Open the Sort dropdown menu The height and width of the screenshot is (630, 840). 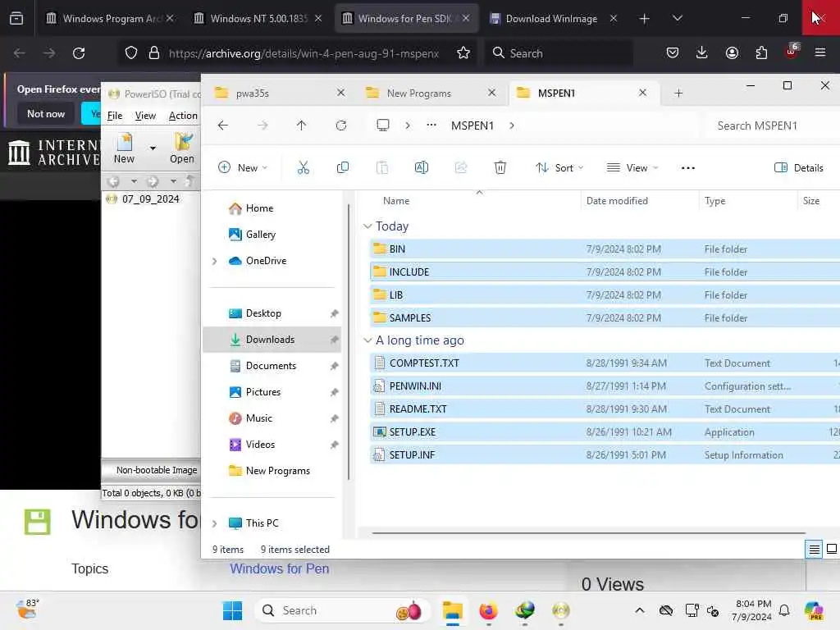(x=559, y=167)
